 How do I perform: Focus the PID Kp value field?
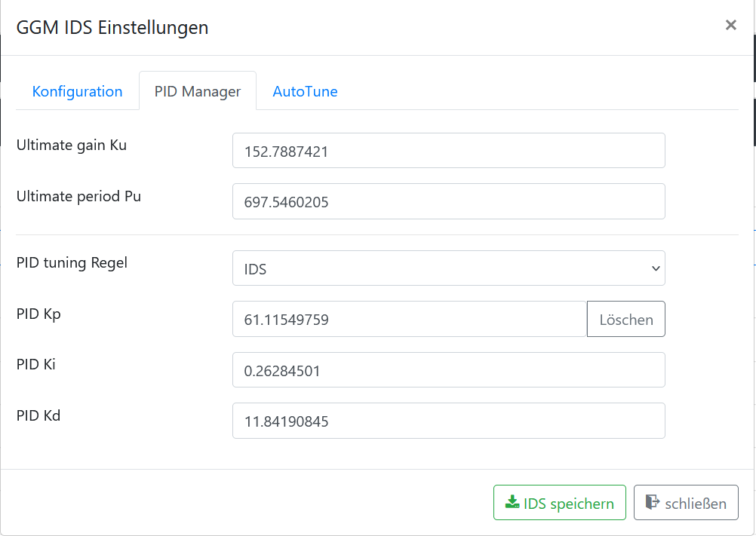click(x=409, y=319)
